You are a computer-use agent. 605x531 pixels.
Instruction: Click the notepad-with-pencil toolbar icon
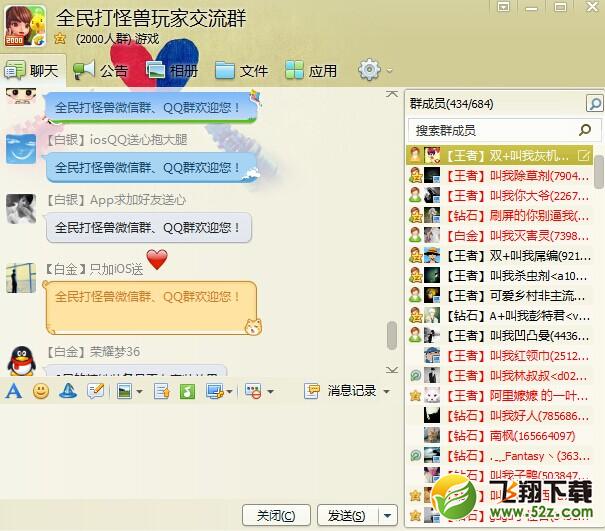95,391
